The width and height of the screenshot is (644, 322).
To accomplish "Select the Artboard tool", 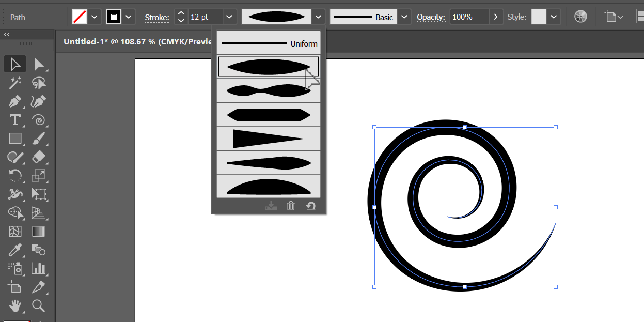I will click(x=15, y=287).
